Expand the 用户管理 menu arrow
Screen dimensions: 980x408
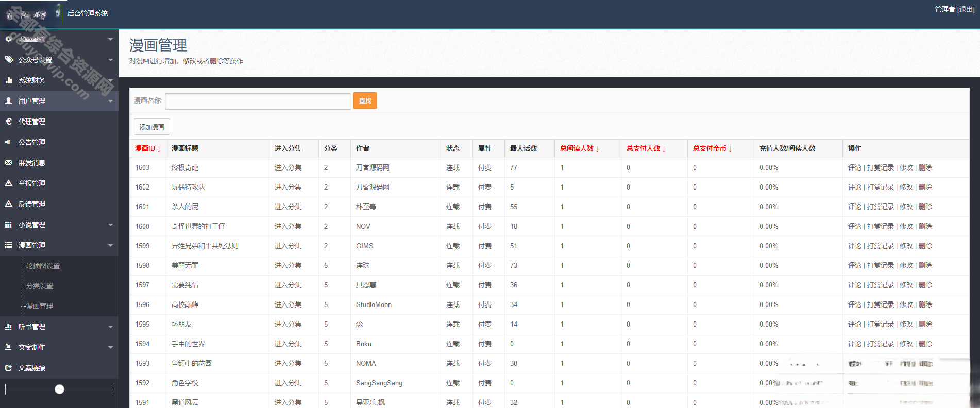[x=110, y=101]
